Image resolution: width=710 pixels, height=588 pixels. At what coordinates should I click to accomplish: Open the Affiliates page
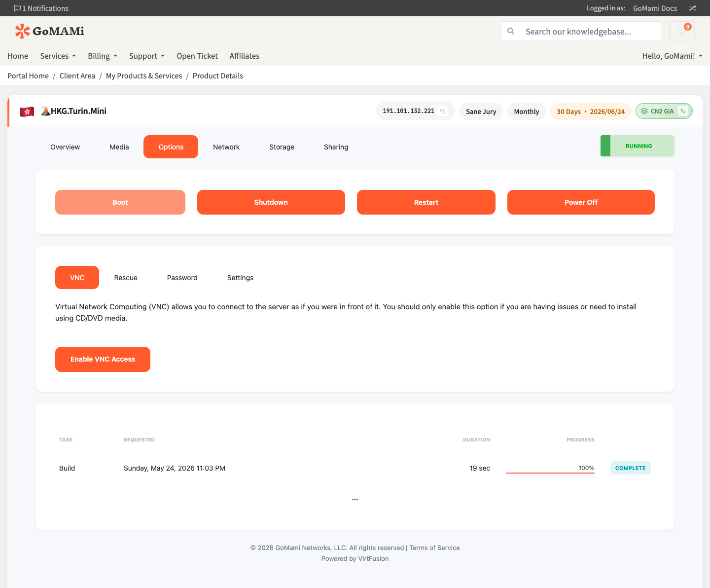click(x=245, y=56)
